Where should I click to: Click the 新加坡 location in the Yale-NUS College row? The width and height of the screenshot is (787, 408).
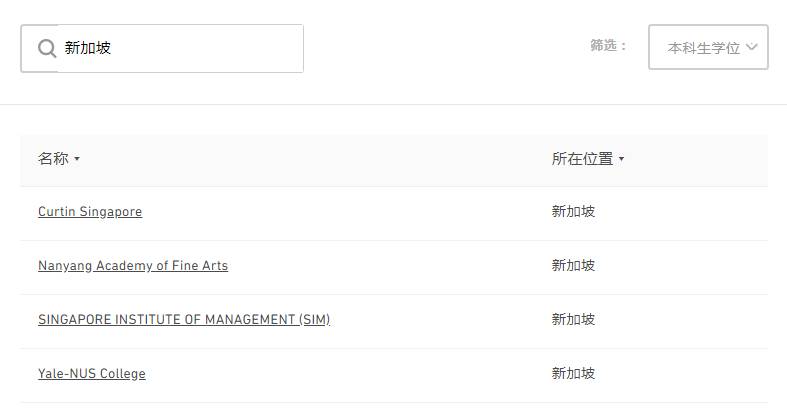pyautogui.click(x=573, y=374)
